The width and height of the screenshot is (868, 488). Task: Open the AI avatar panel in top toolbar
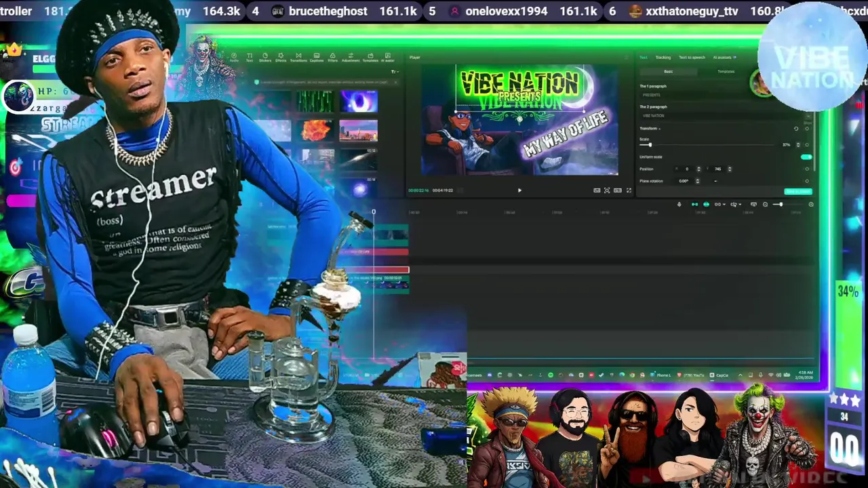(x=388, y=58)
